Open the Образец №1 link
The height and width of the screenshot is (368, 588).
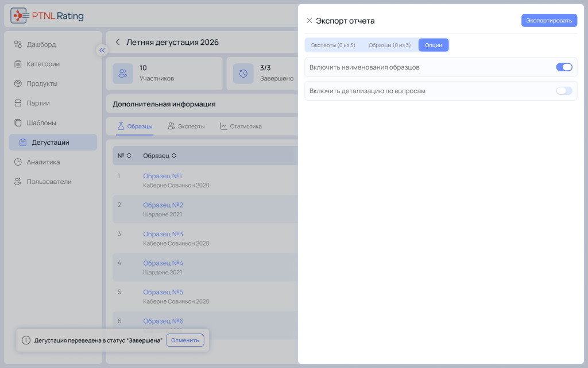coord(163,176)
